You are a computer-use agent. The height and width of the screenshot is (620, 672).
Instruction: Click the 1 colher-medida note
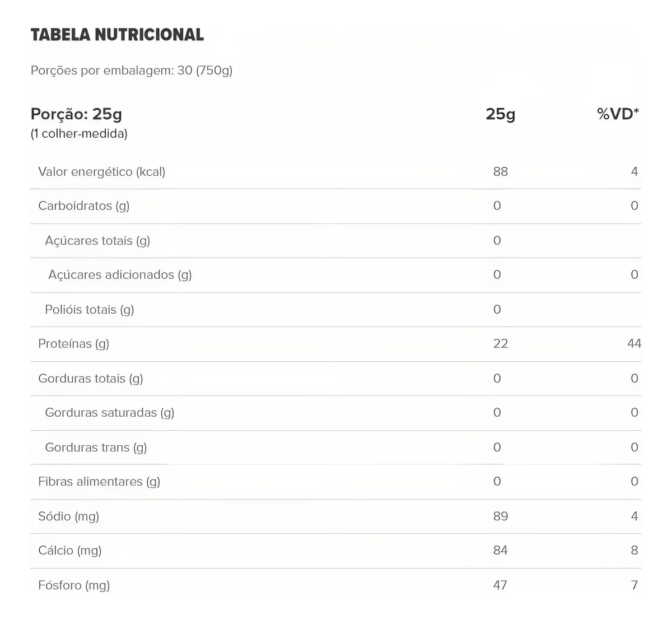[79, 134]
